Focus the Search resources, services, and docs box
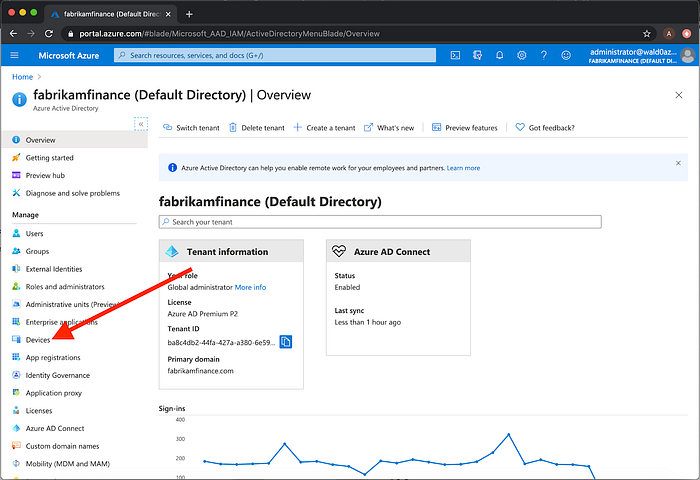This screenshot has width=700, height=480. (275, 55)
